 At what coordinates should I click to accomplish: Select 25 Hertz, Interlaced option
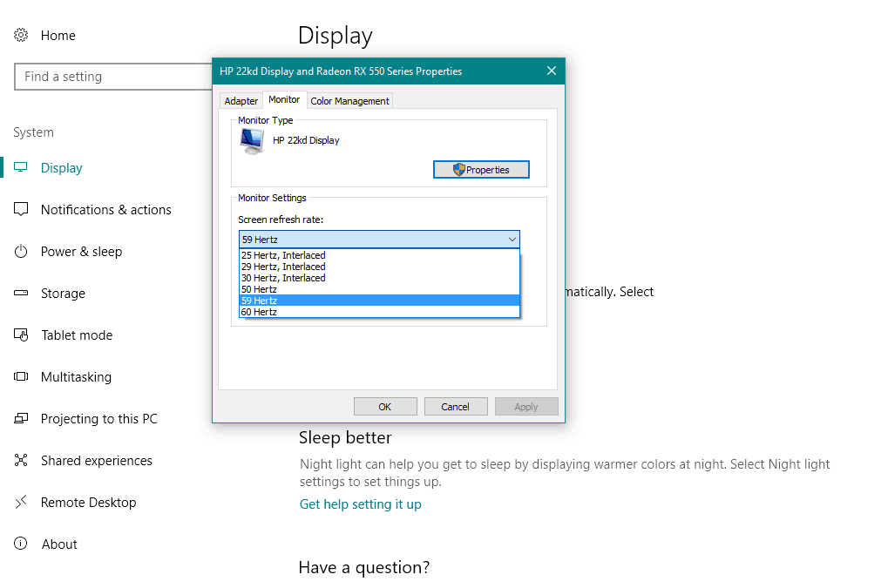point(379,255)
